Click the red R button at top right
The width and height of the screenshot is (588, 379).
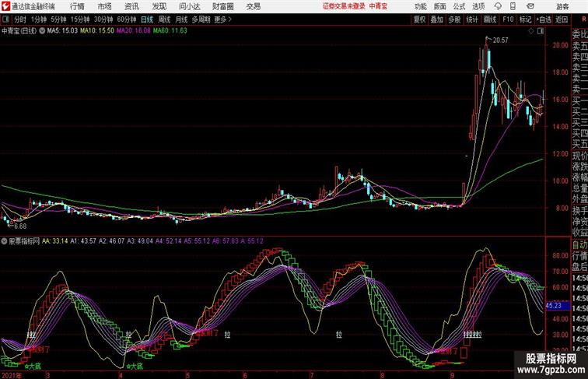583,19
